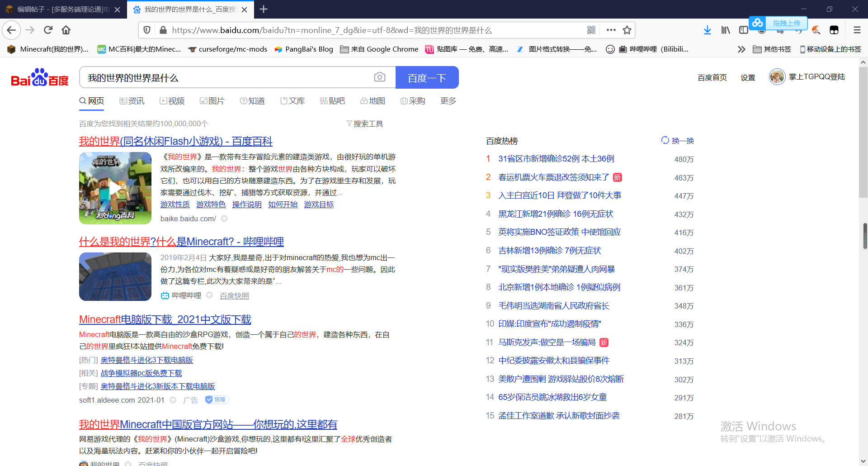Open the downloads arrow icon
Image resolution: width=868 pixels, height=466 pixels.
708,30
